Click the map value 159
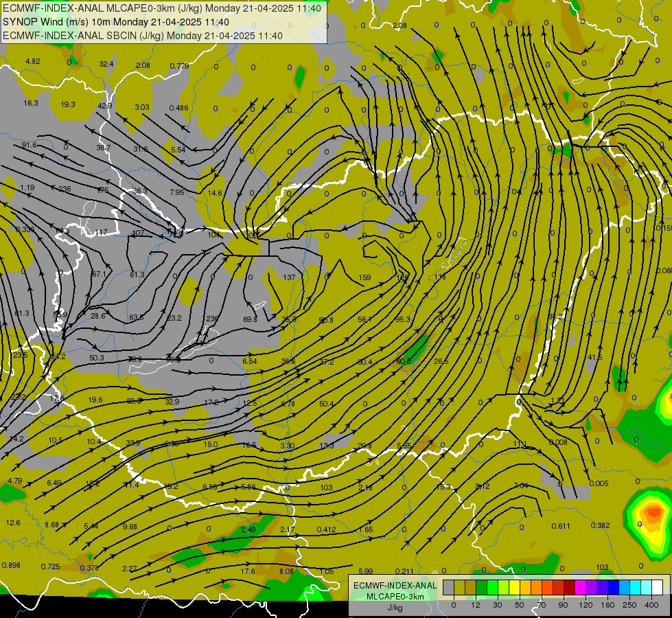 (364, 277)
